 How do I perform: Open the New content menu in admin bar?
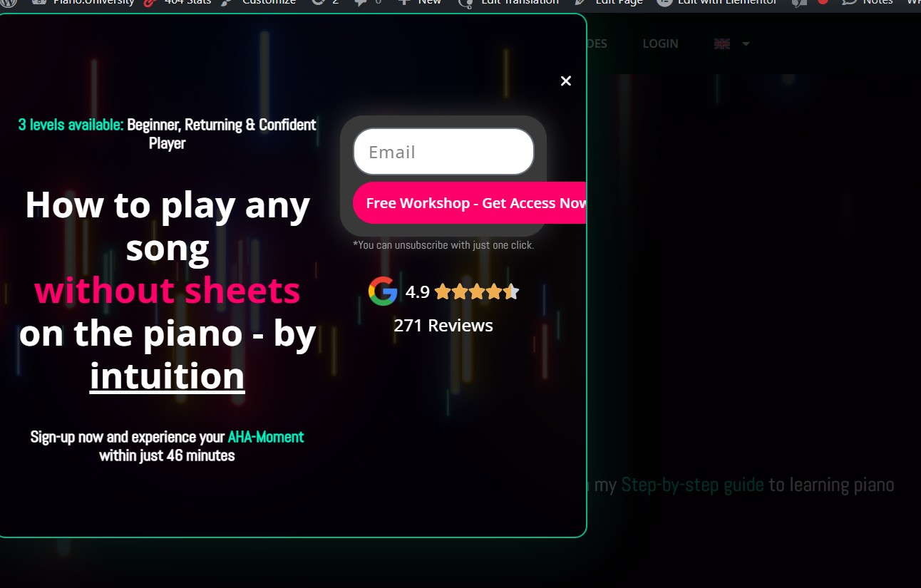(x=421, y=3)
